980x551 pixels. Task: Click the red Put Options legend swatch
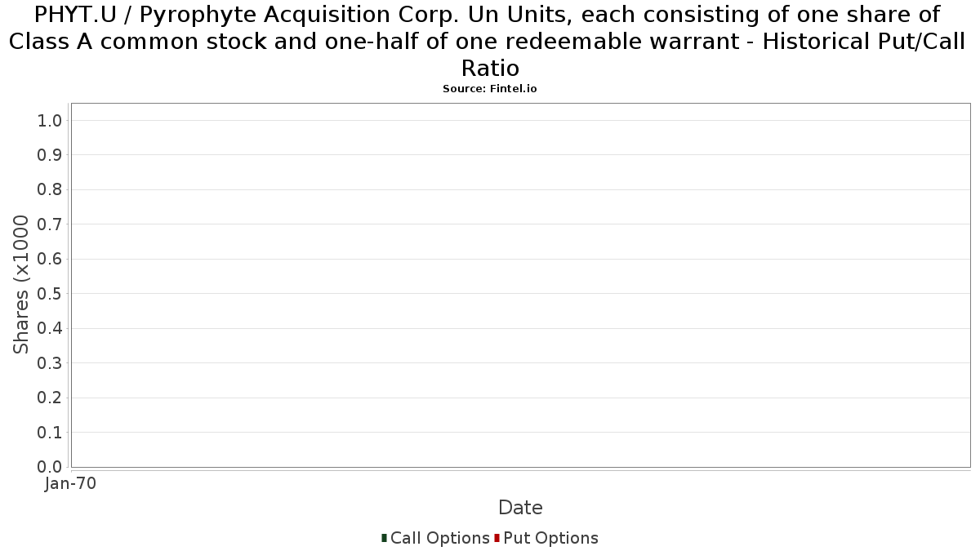[x=497, y=538]
